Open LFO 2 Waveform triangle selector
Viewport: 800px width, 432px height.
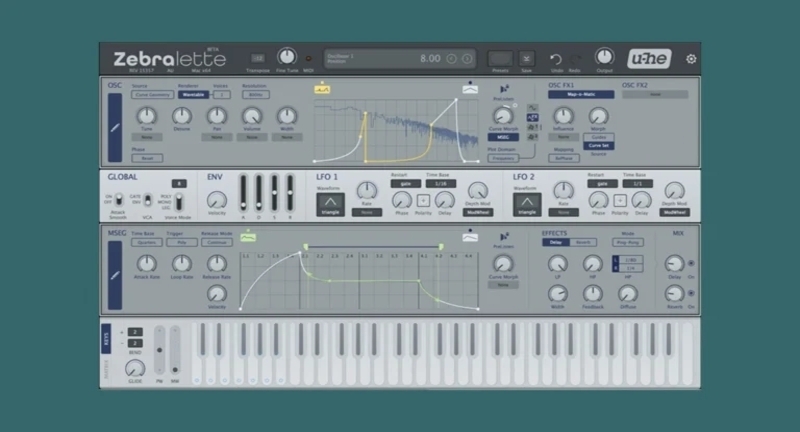click(527, 205)
